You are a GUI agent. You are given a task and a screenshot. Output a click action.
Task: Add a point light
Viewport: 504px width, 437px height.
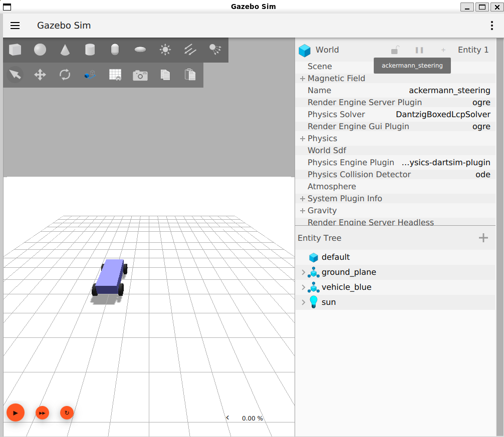tap(165, 50)
